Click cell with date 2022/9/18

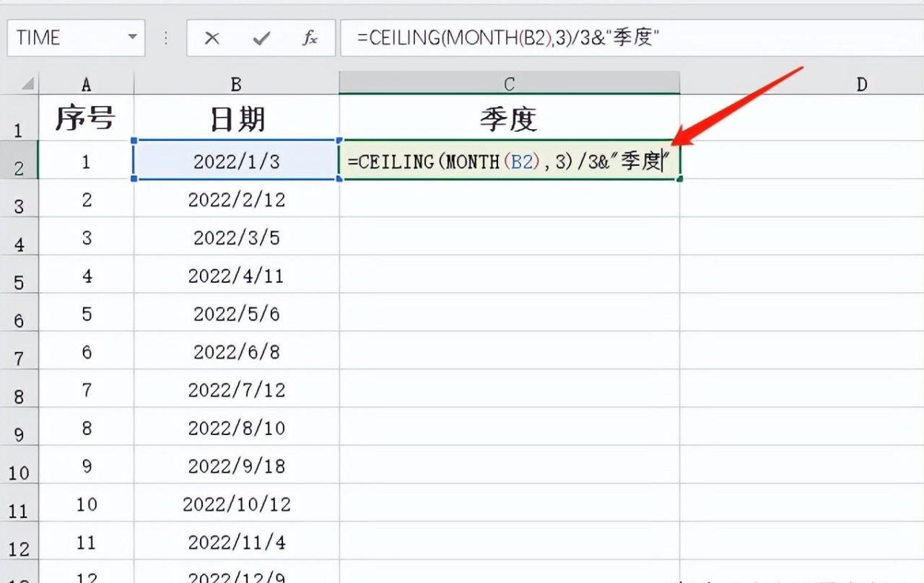point(236,466)
